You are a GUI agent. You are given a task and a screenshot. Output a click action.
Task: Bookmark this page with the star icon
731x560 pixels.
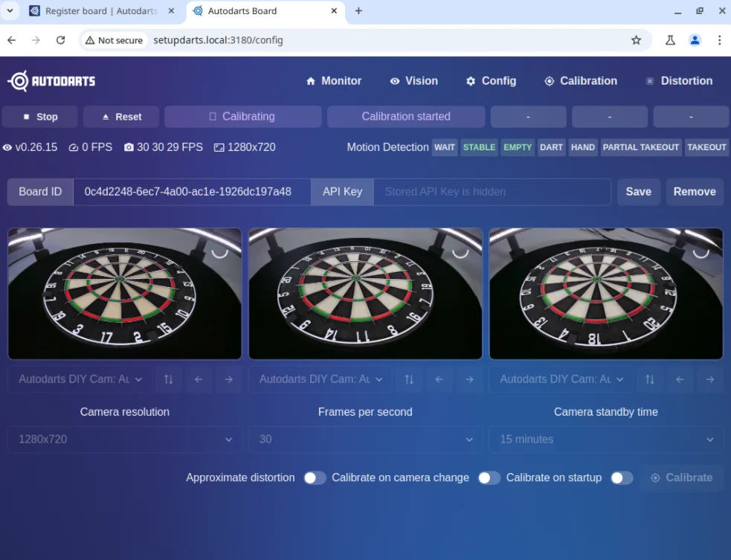point(636,40)
